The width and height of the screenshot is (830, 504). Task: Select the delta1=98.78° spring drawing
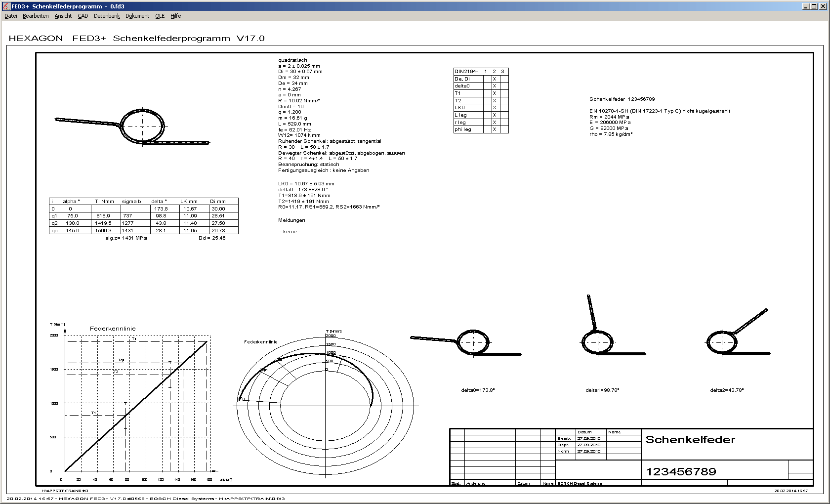point(598,336)
